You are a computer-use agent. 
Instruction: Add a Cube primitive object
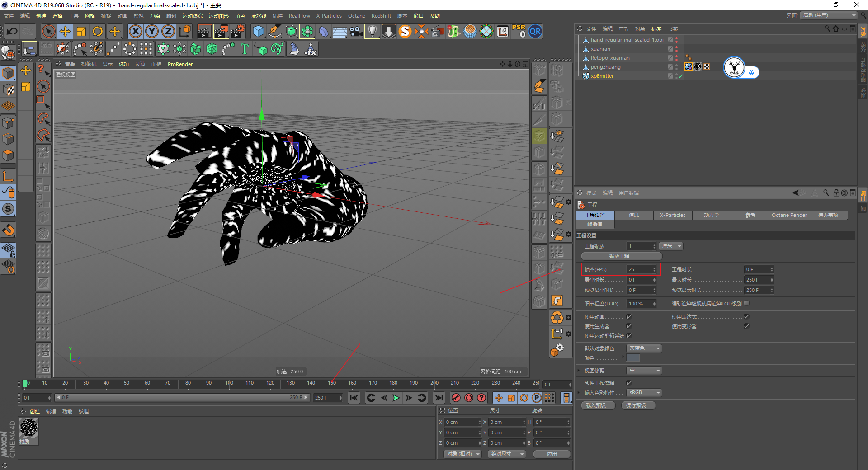pyautogui.click(x=258, y=31)
